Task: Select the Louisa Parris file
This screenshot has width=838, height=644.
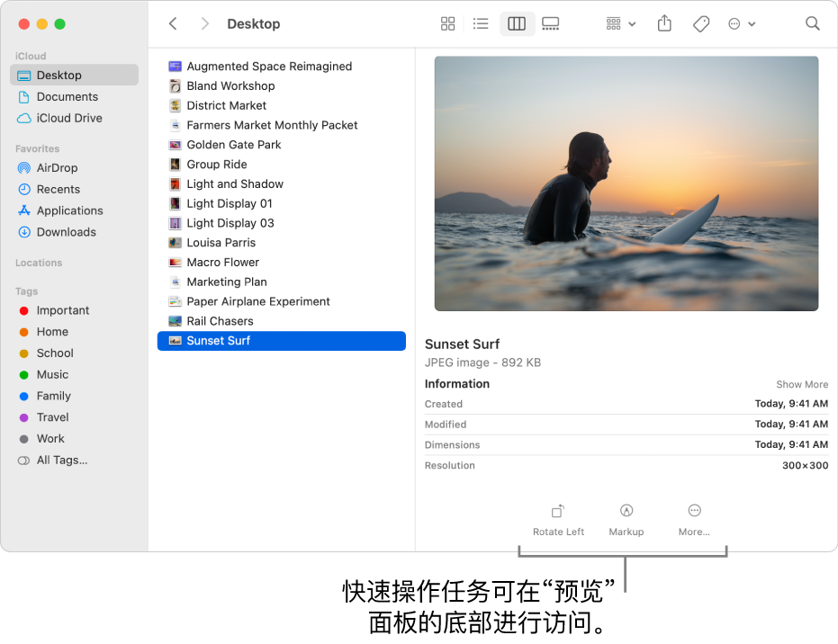Action: pos(282,243)
